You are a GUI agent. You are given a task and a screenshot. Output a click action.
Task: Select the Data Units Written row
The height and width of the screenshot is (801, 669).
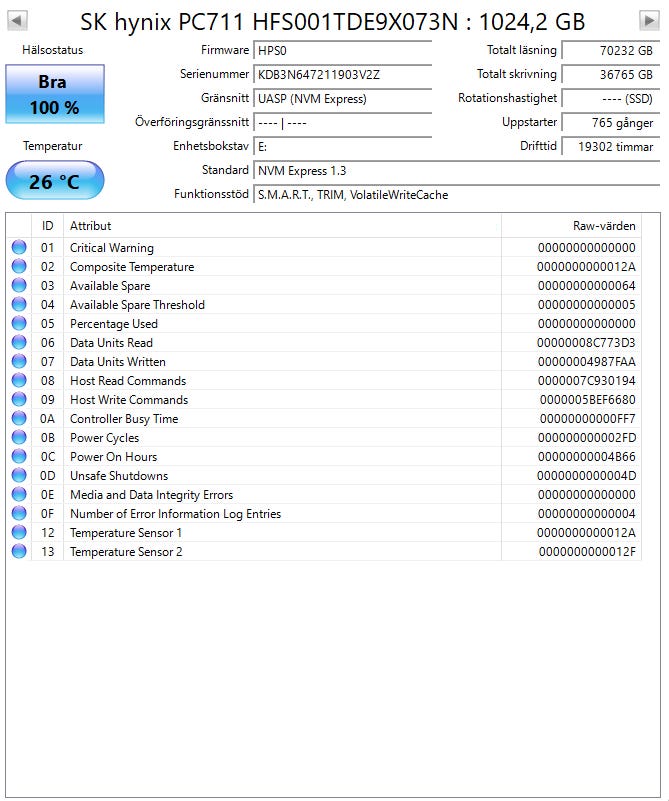point(324,362)
